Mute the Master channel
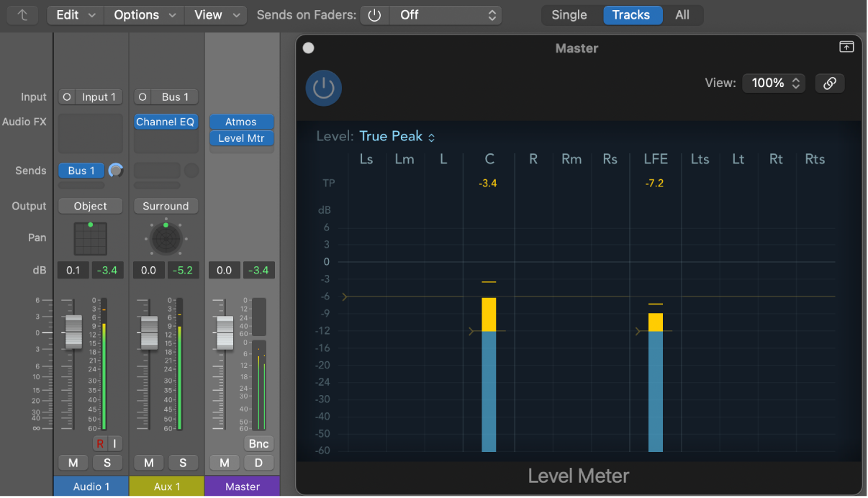Viewport: 868px width, 498px height. coord(225,463)
